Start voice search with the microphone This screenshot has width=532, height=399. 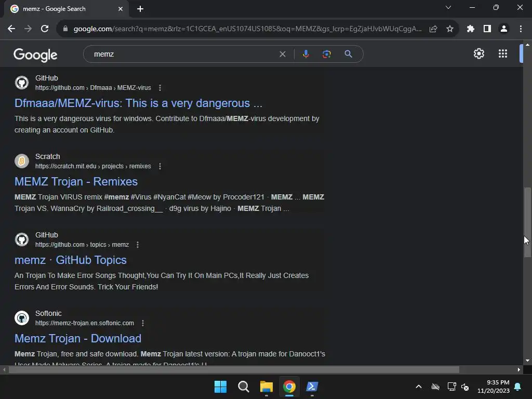[306, 54]
